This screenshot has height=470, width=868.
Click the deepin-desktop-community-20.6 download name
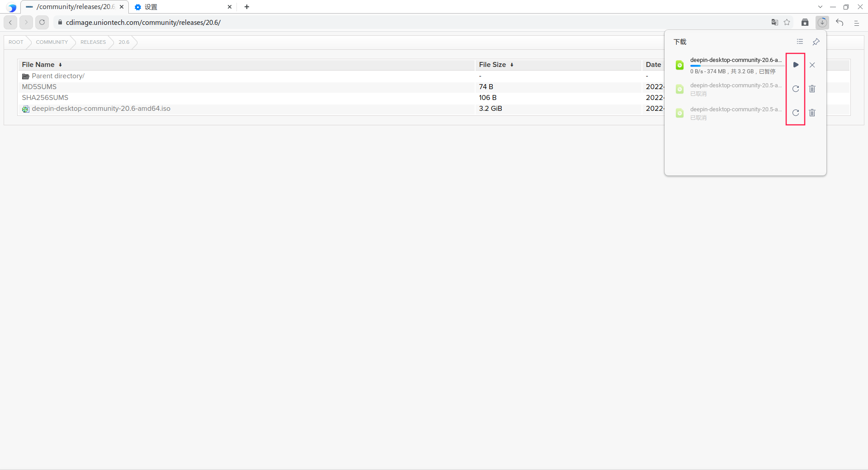736,60
